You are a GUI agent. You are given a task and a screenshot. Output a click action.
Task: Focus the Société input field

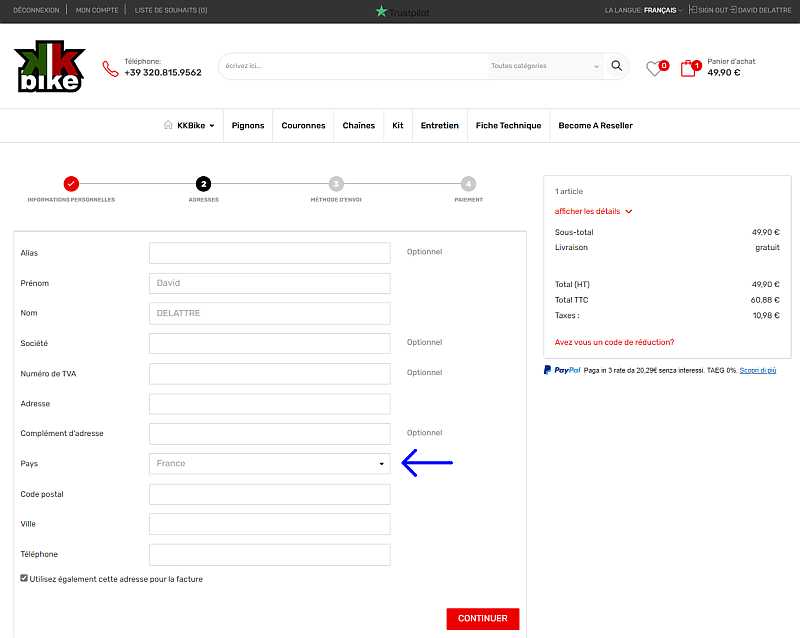coord(270,343)
